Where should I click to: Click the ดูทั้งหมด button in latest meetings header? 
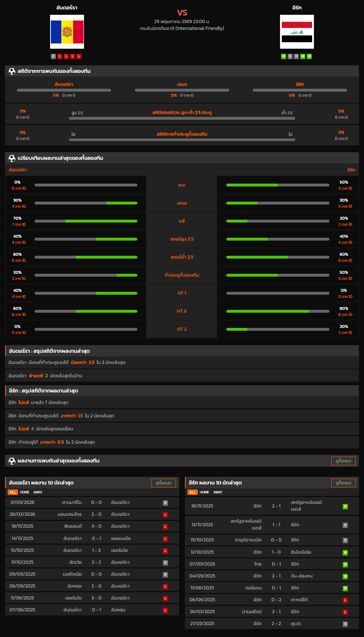click(x=343, y=461)
